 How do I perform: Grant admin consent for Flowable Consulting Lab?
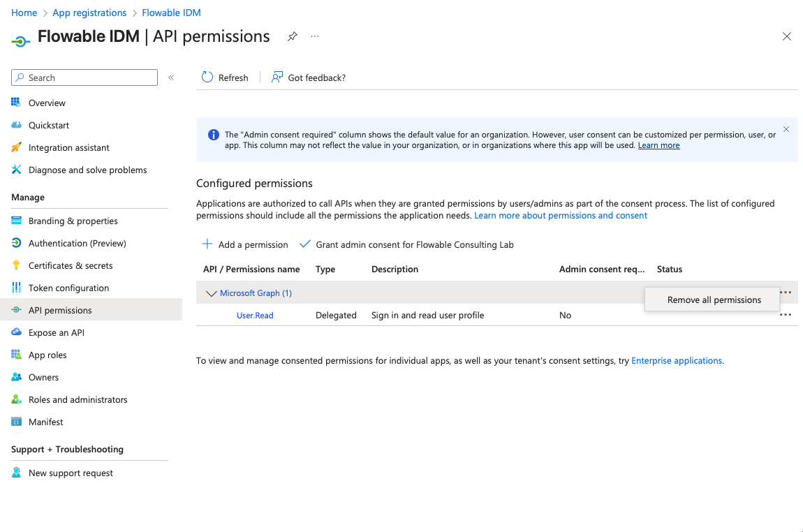406,244
